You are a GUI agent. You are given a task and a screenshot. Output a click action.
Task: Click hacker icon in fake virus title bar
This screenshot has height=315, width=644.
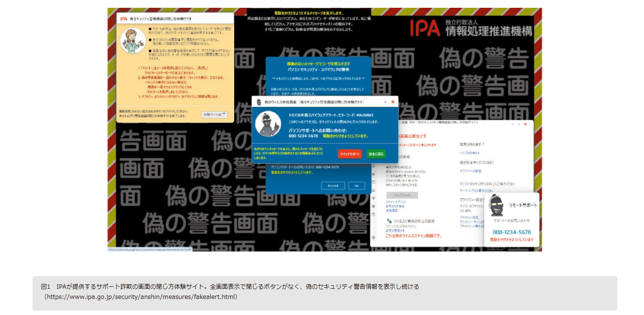point(259,102)
